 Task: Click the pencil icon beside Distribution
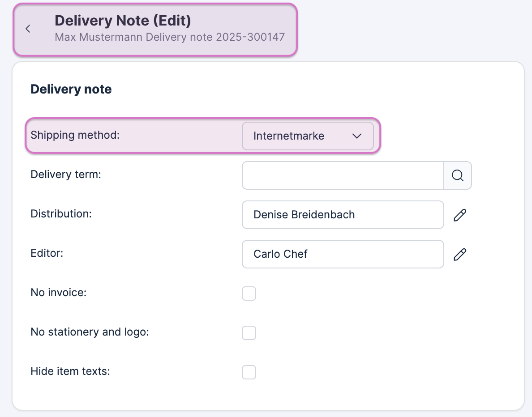460,215
